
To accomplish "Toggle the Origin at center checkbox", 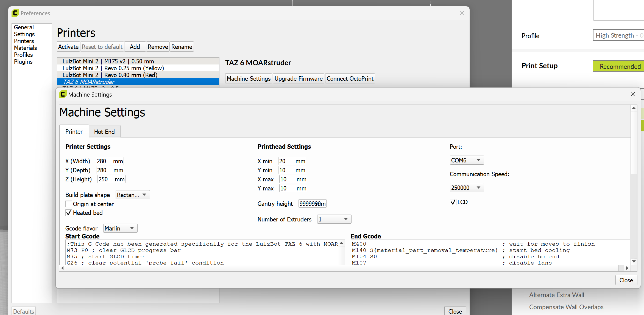I will pyautogui.click(x=69, y=204).
